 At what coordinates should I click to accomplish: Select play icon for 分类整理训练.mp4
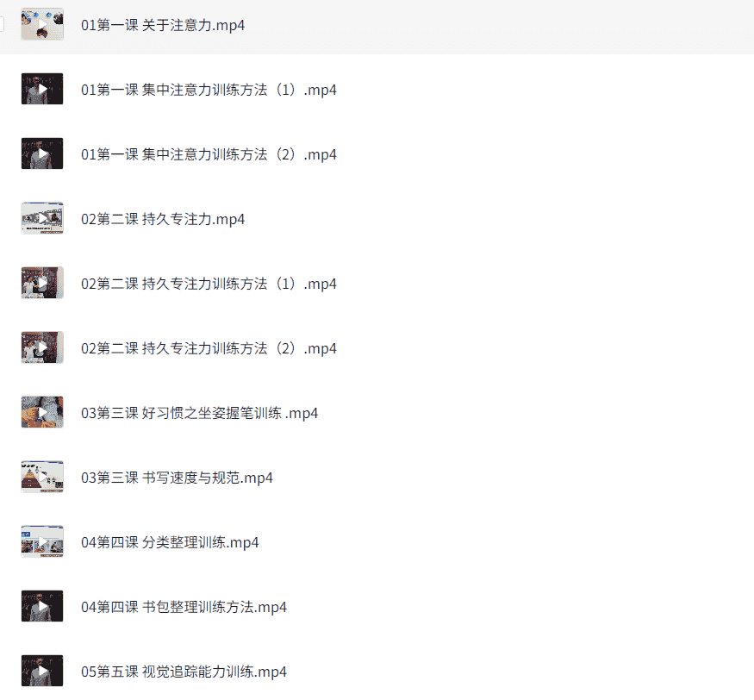tap(42, 541)
